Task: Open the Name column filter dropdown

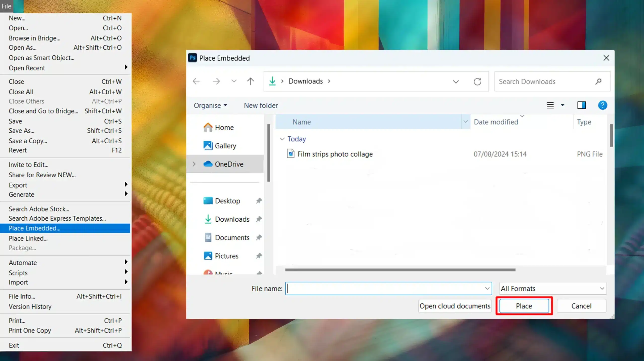Action: pos(466,122)
